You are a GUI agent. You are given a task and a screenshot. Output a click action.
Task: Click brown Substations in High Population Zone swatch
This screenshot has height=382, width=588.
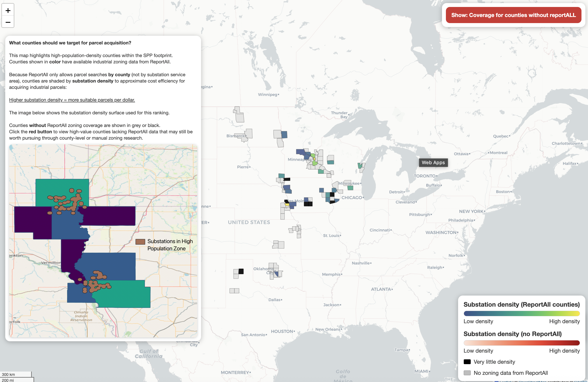(140, 242)
